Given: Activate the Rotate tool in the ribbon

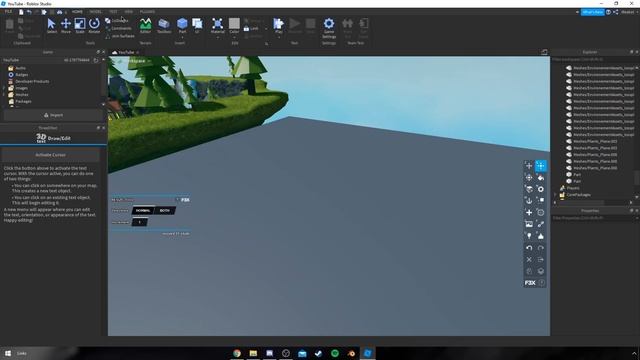Looking at the screenshot, I should point(94,25).
